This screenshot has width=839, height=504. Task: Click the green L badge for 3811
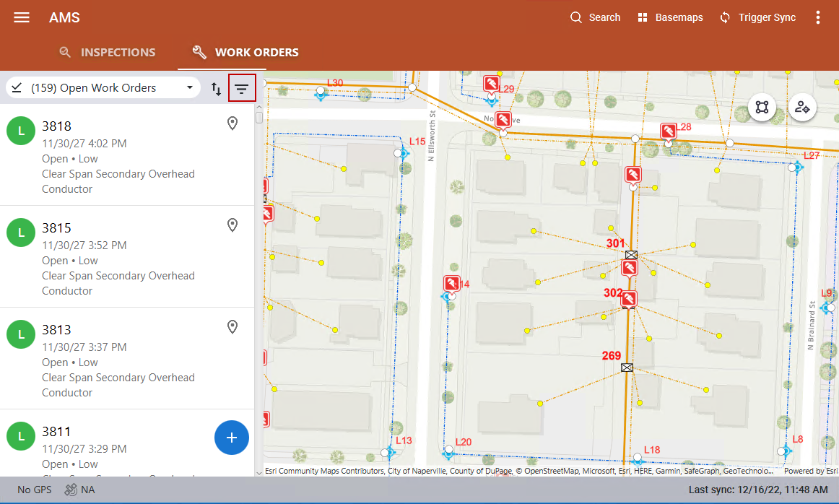[x=21, y=436]
